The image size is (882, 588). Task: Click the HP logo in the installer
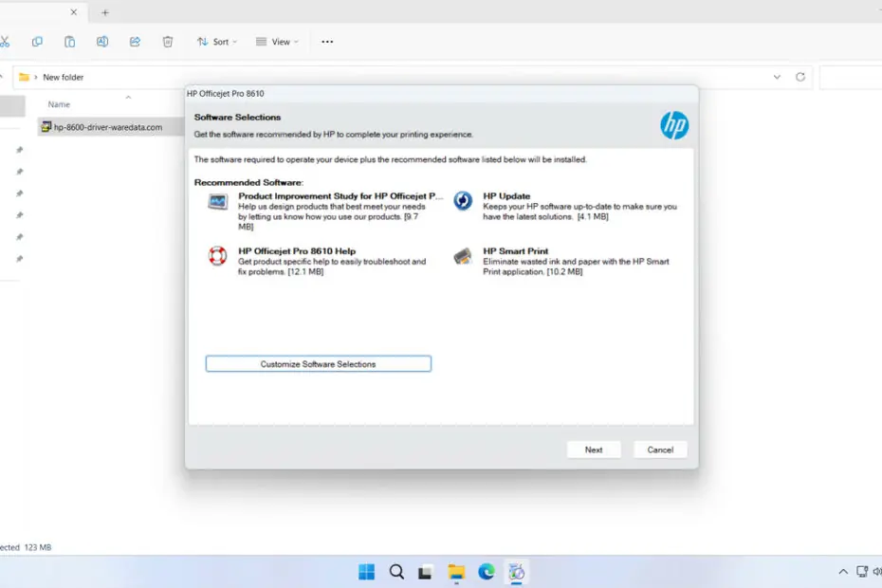(674, 125)
